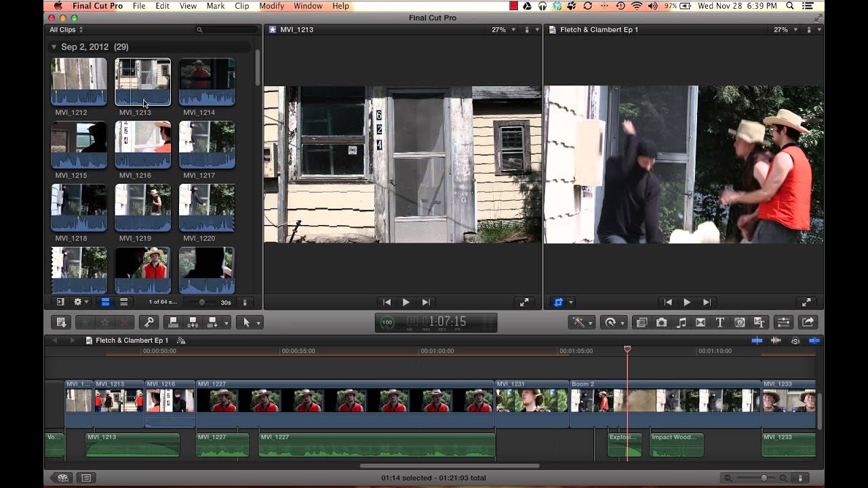
Task: Open the Generators browser icon
Action: tap(740, 323)
